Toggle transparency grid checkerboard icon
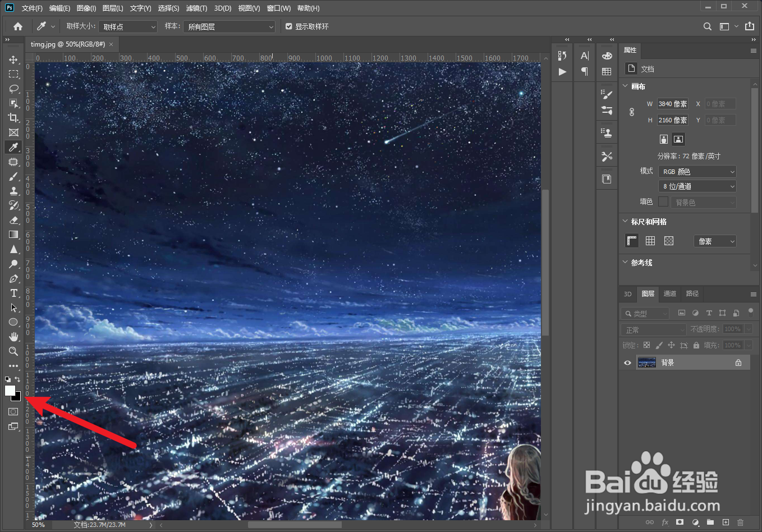The image size is (762, 532). 669,241
